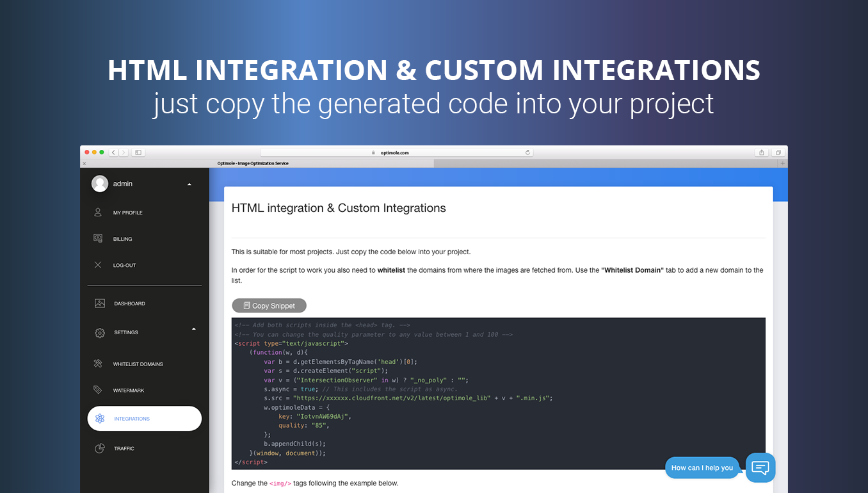Click the Billing icon in sidebar
Image resolution: width=868 pixels, height=493 pixels.
coord(98,238)
